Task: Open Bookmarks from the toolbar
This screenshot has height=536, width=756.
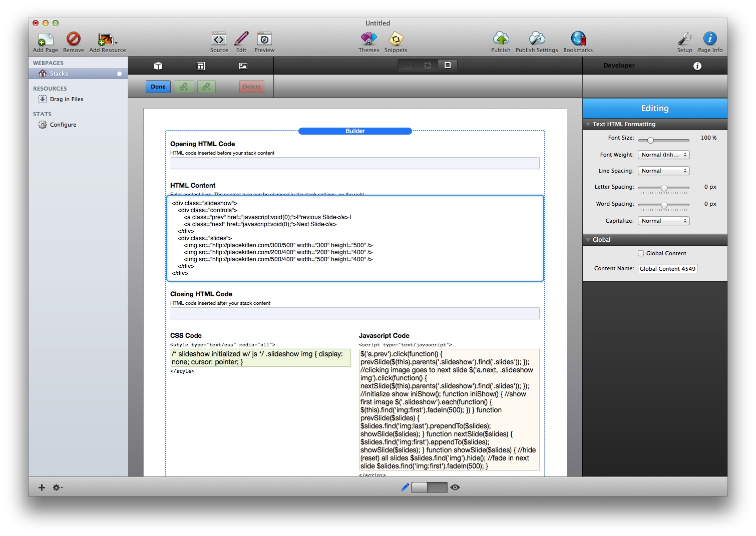Action: [578, 40]
